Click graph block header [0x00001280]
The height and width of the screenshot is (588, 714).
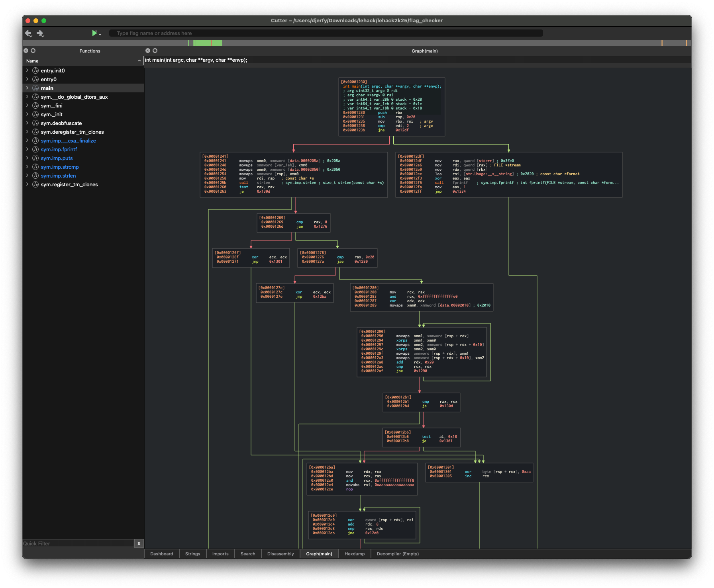tap(365, 288)
